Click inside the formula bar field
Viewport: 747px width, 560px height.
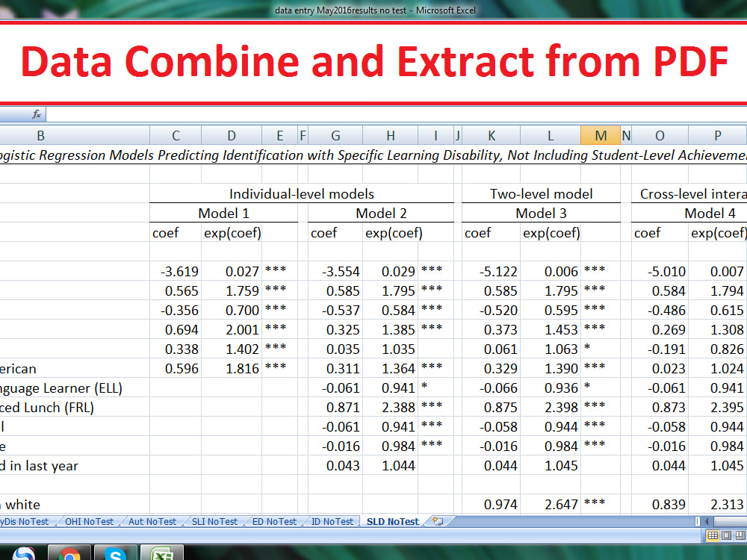point(397,114)
